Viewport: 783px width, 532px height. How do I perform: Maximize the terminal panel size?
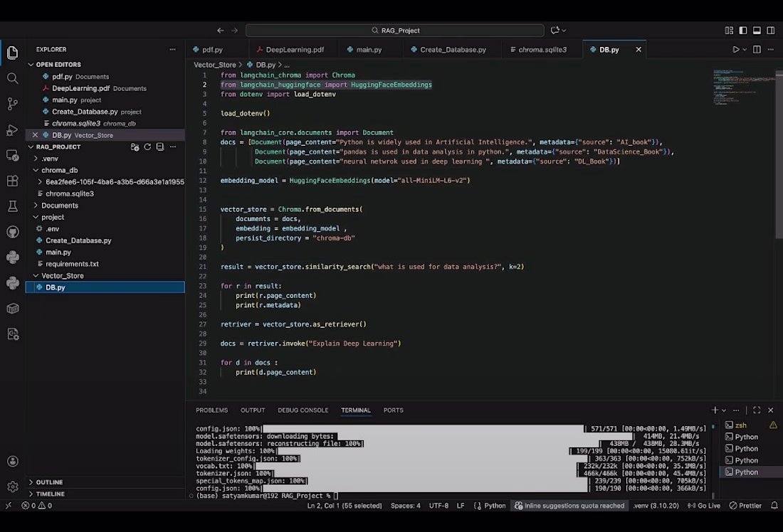757,410
